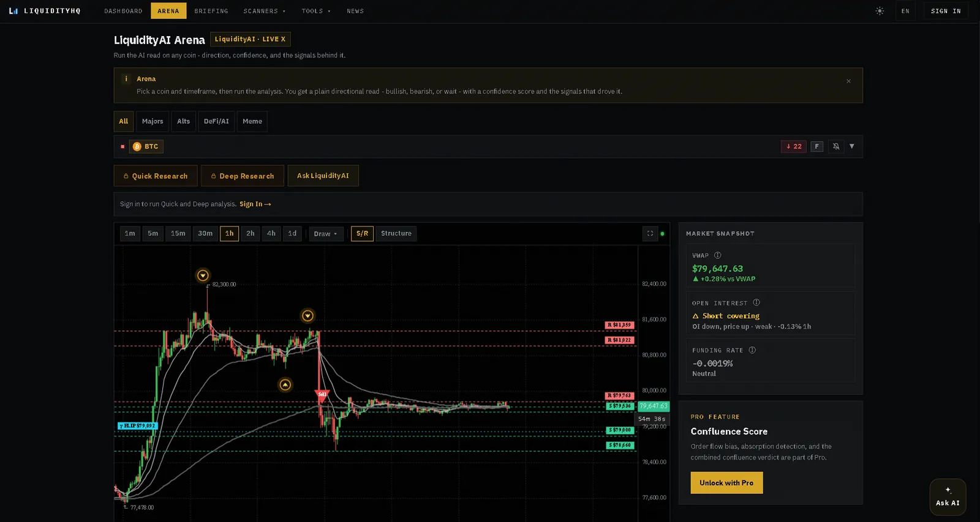Mute alerts with the crossed bell icon
This screenshot has width=980, height=522.
click(x=836, y=146)
